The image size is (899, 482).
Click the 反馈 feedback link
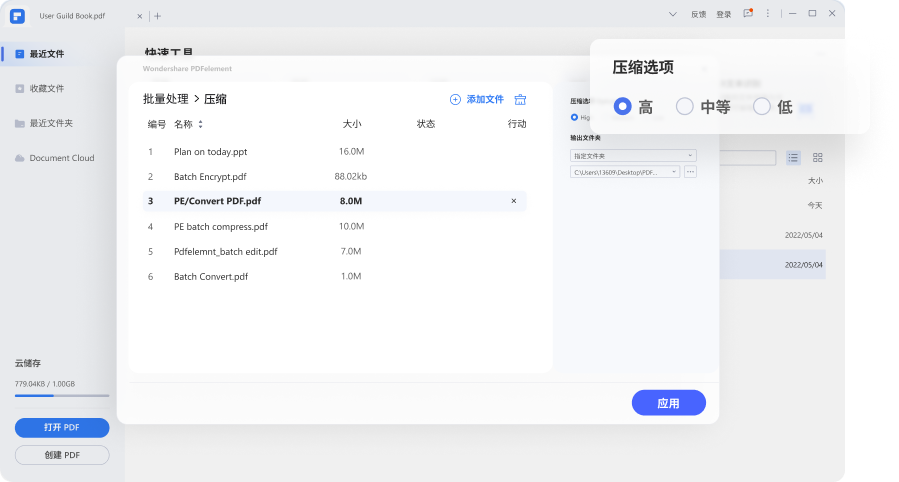pyautogui.click(x=698, y=14)
